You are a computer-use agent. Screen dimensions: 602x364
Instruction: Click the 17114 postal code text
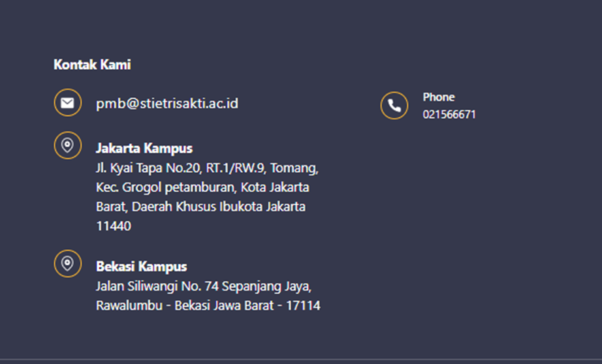coord(304,306)
